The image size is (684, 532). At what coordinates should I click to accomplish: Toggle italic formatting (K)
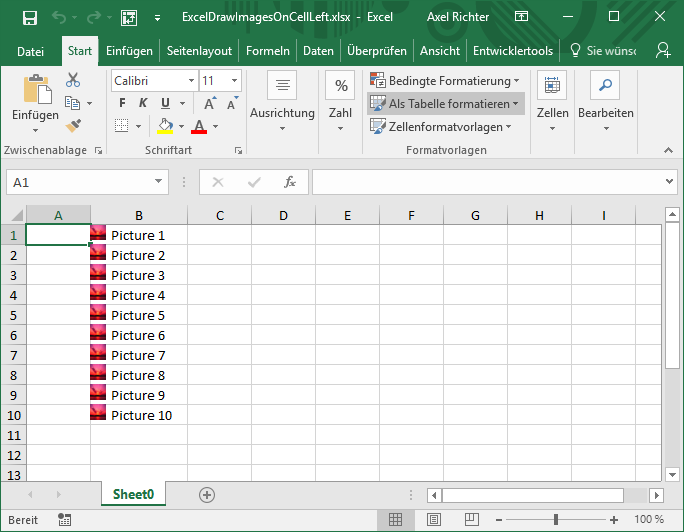coord(143,103)
